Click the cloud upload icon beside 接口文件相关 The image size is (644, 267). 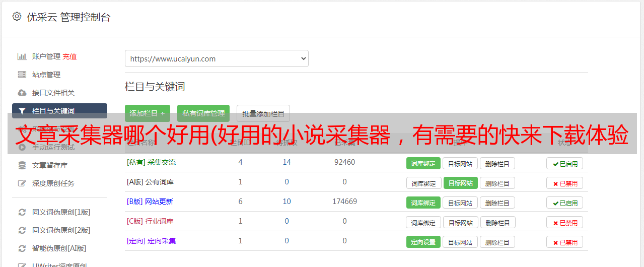click(x=22, y=93)
